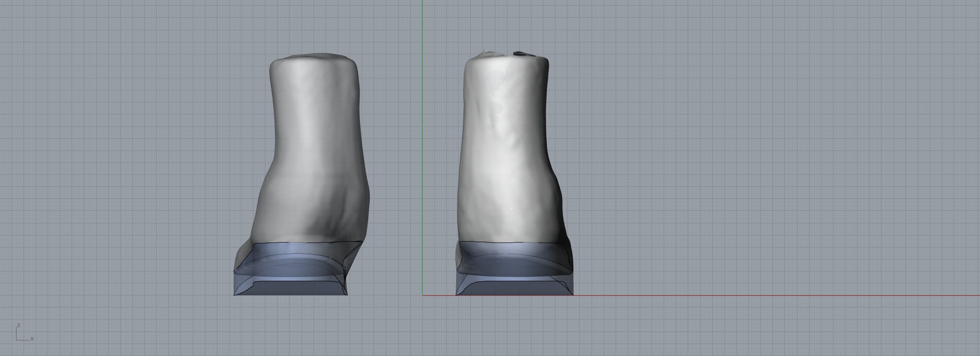Click bottom-right corner of right blue base
Viewport: 980px width, 356px height.
[572, 294]
